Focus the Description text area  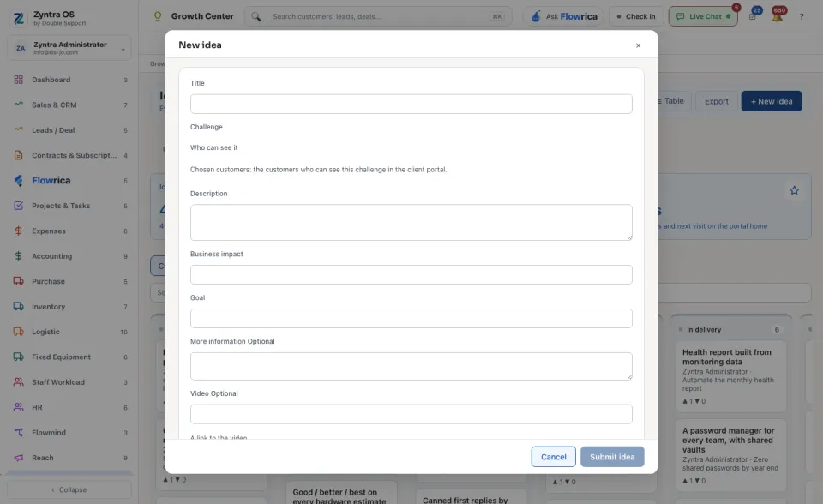(411, 223)
